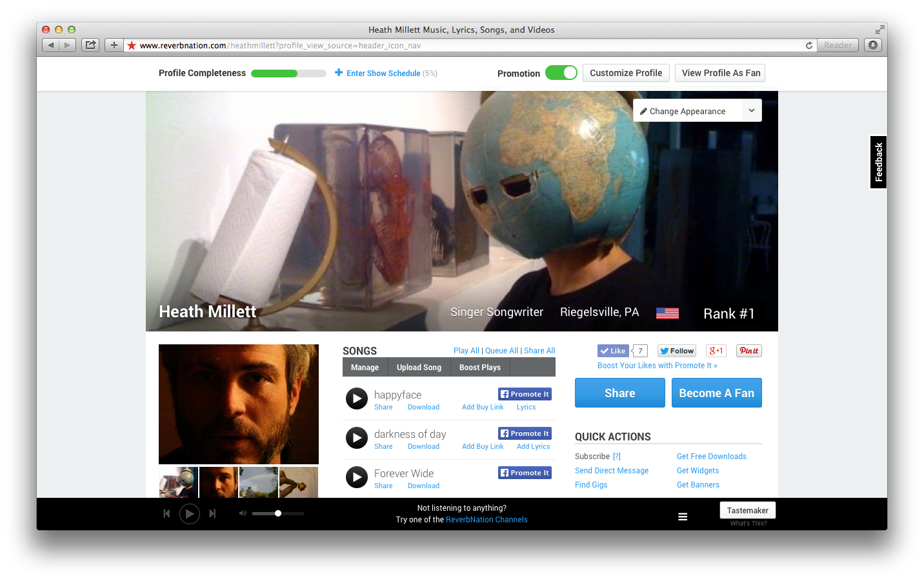Click the Google +1 button
This screenshot has width=924, height=581.
pos(716,351)
